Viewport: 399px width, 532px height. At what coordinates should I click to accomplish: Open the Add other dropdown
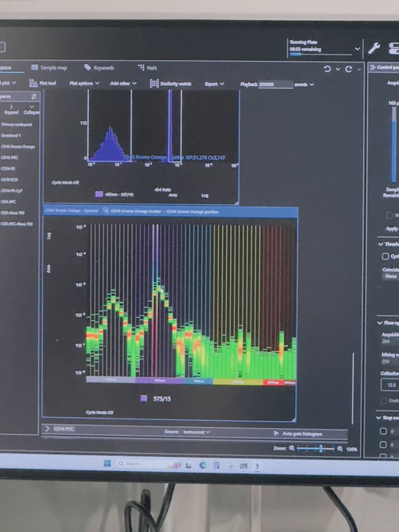click(123, 83)
